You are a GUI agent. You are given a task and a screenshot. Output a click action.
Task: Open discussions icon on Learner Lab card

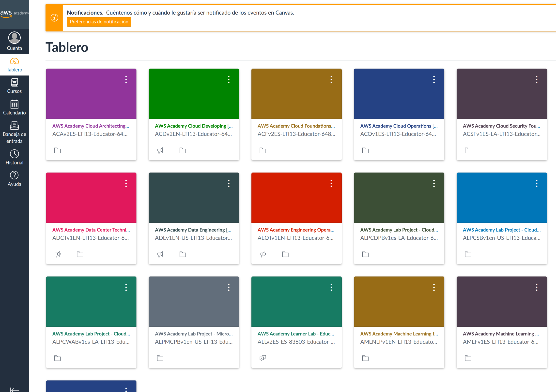click(263, 358)
